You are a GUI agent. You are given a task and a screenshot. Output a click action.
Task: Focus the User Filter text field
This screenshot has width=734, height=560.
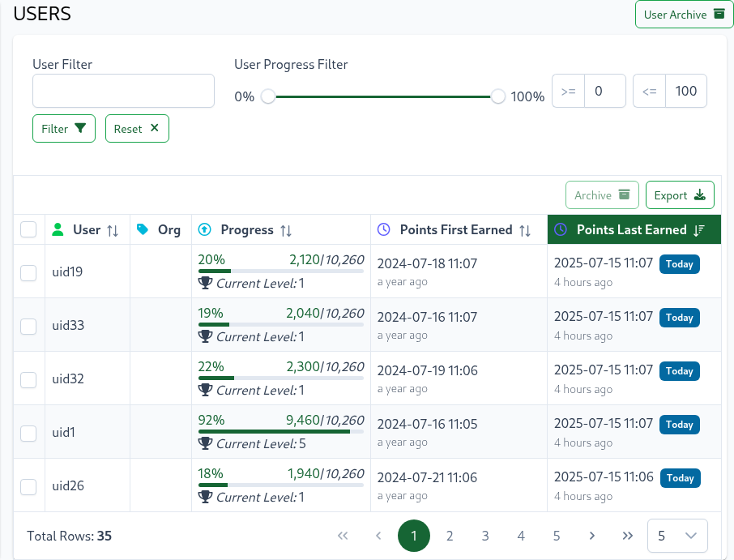click(123, 91)
